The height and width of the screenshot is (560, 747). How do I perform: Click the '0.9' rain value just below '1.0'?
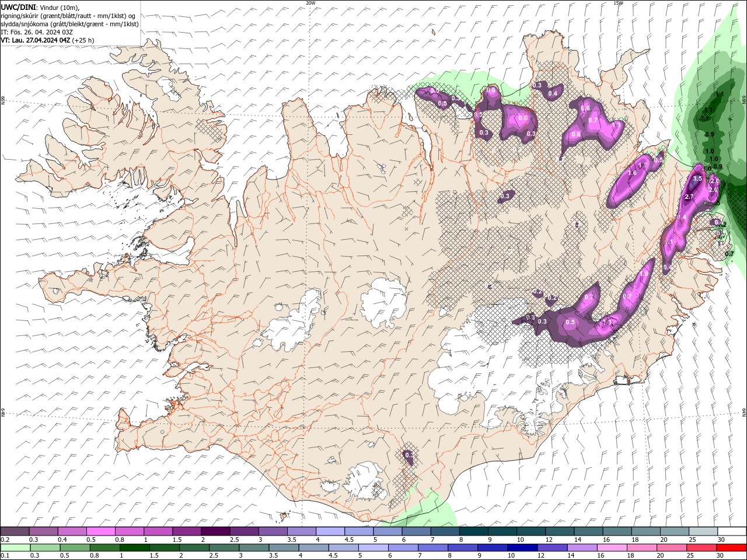coord(718,167)
